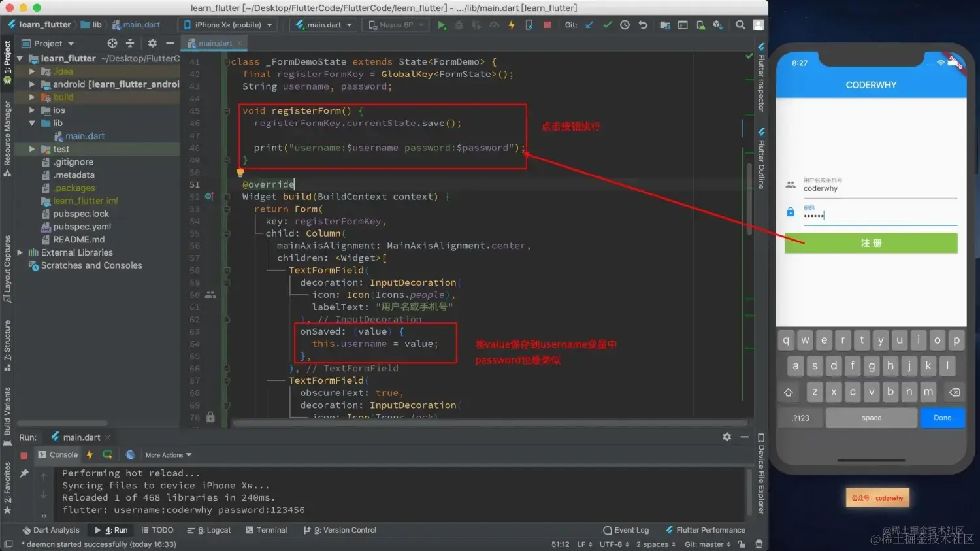Stop the running app with the red square in top toolbar
The image size is (980, 551).
coord(547,25)
